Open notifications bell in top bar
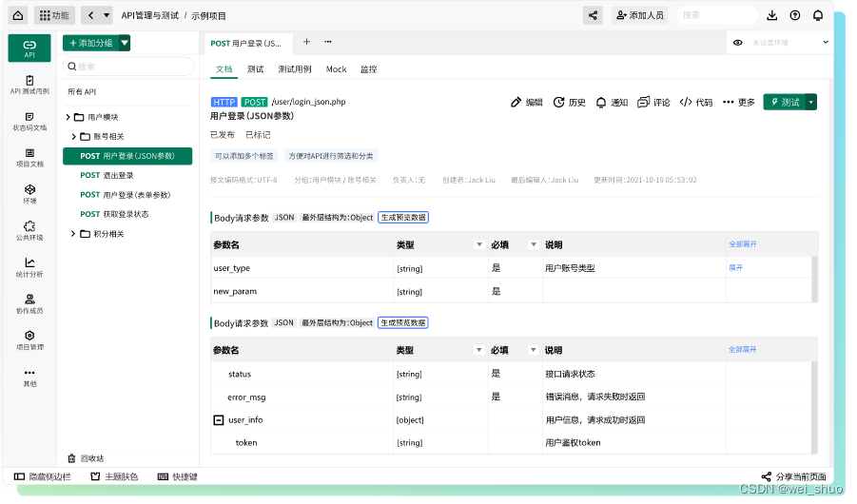 coord(818,15)
